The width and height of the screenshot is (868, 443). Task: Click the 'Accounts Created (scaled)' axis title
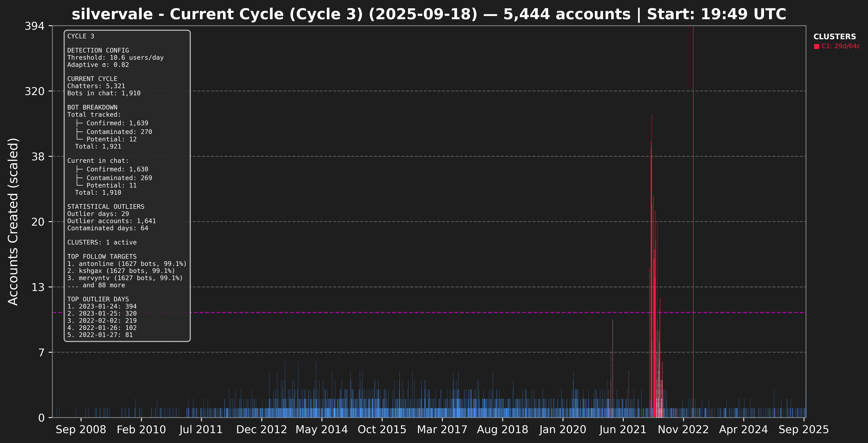13,222
